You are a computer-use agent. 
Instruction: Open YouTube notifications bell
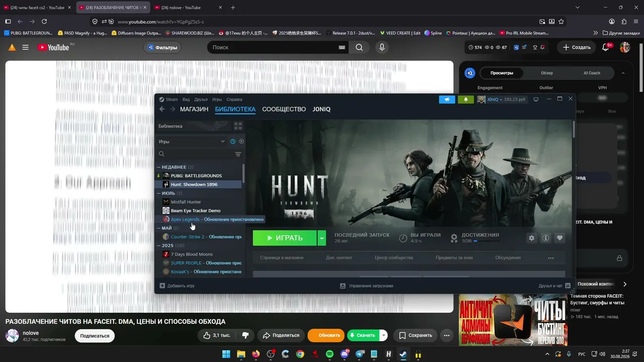coord(606,47)
